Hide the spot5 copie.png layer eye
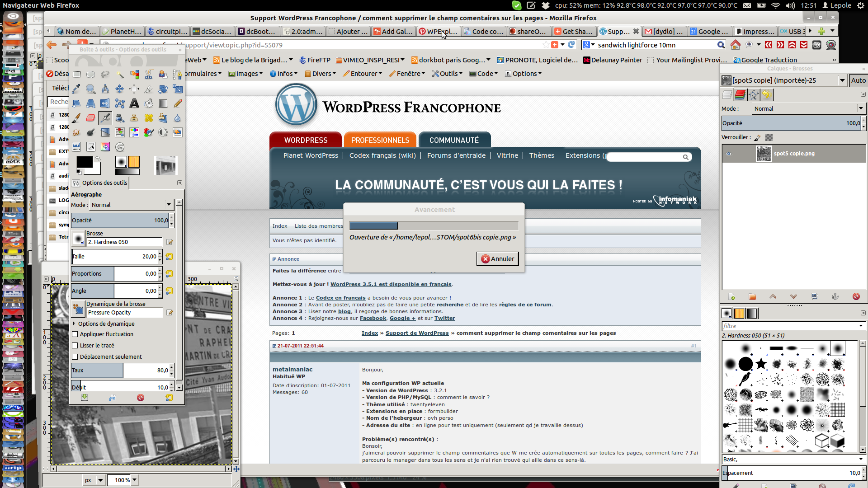Image resolution: width=868 pixels, height=488 pixels. click(x=728, y=154)
